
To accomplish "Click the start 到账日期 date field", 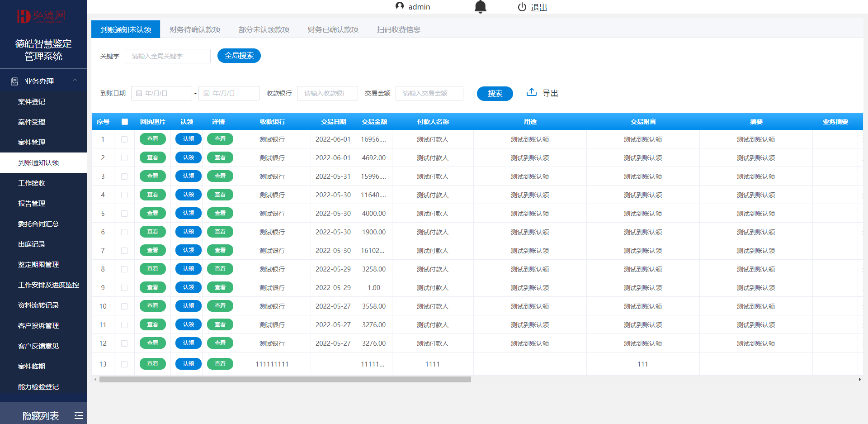I will tap(161, 93).
